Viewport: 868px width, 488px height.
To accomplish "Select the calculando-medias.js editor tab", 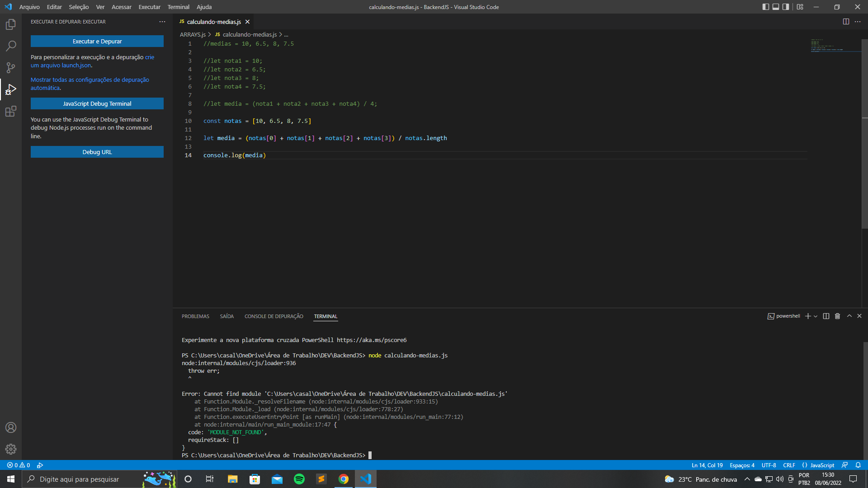I will 214,22.
